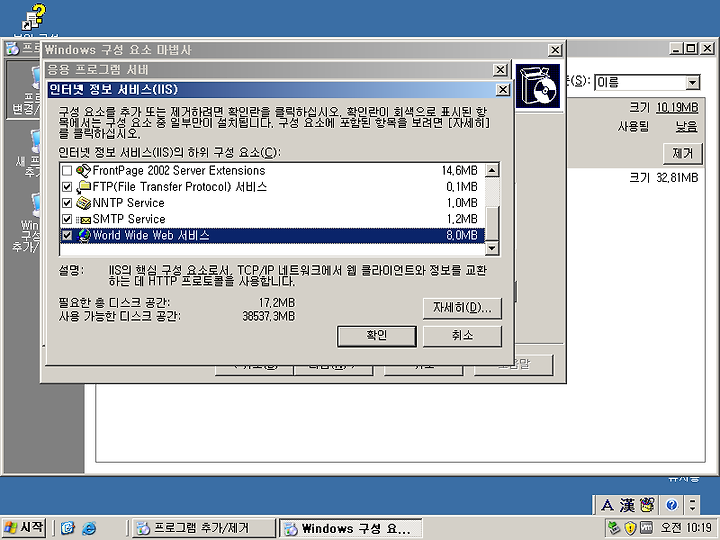Click the 취소 button in IIS dialog
720x540 pixels.
462,336
